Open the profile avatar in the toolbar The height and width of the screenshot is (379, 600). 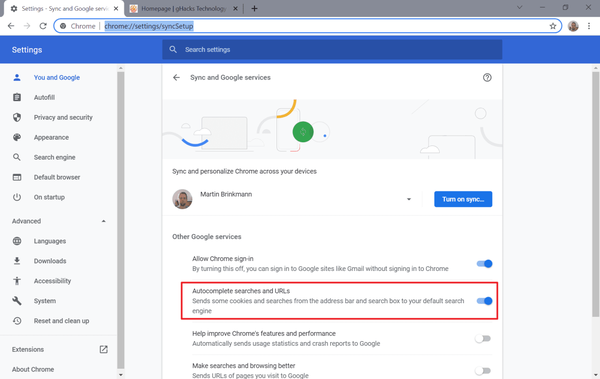[573, 26]
